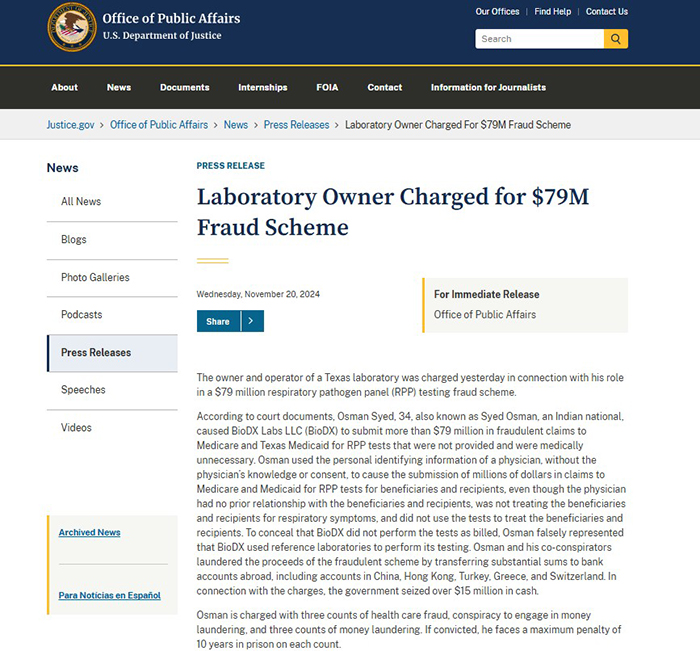Open Information for Journalists menu item
The height and width of the screenshot is (651, 700).
tap(488, 88)
